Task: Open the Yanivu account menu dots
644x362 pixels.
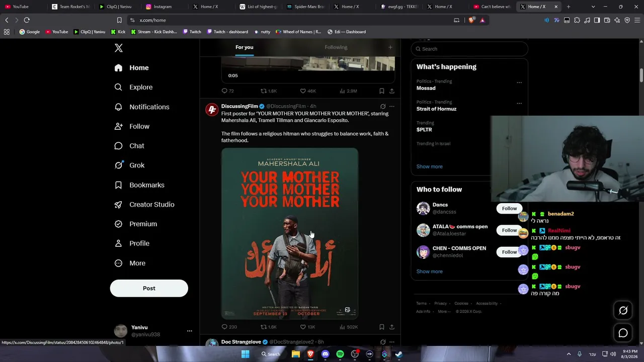Action: click(190, 331)
